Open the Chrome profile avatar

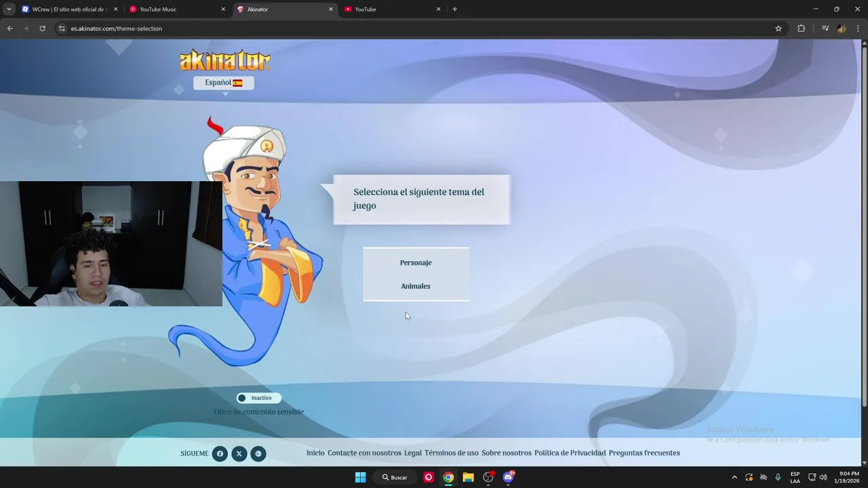842,28
